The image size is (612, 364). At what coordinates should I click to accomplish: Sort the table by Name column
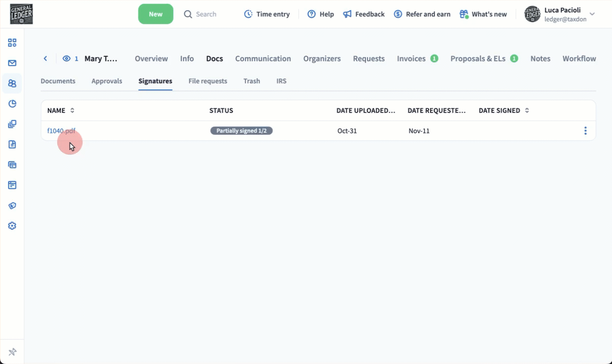coord(72,110)
